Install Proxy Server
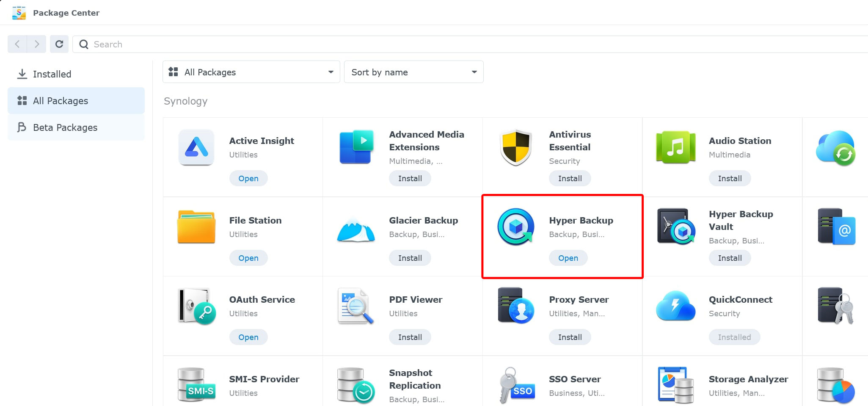This screenshot has height=406, width=868. click(x=570, y=337)
